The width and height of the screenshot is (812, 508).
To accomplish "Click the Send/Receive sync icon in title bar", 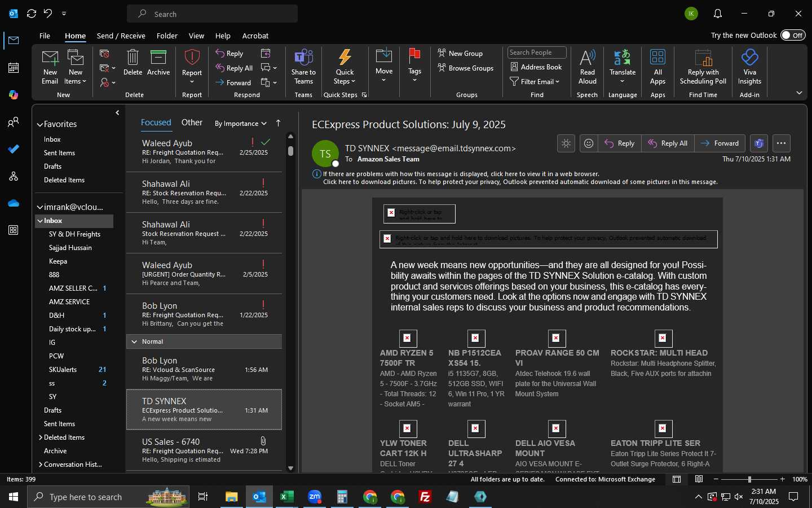I will (x=32, y=14).
